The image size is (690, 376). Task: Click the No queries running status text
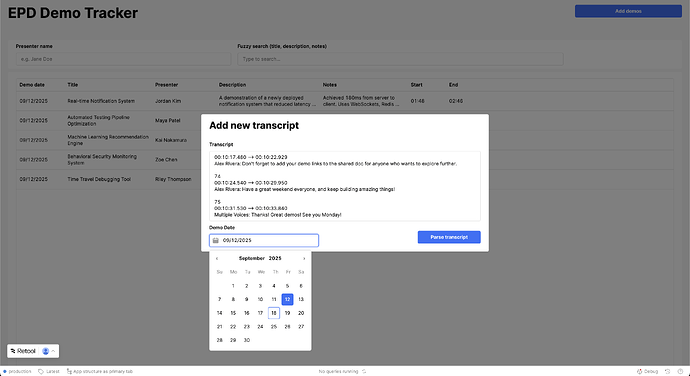tap(338, 372)
